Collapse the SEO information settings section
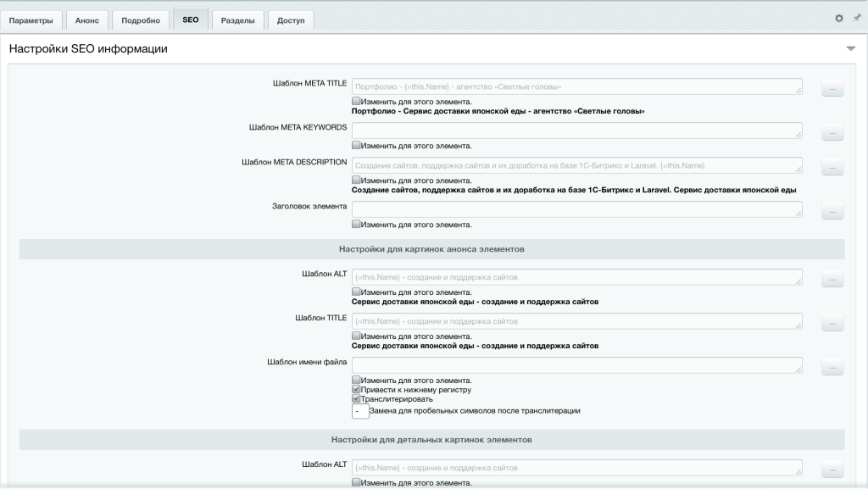The height and width of the screenshot is (489, 868). [x=851, y=48]
